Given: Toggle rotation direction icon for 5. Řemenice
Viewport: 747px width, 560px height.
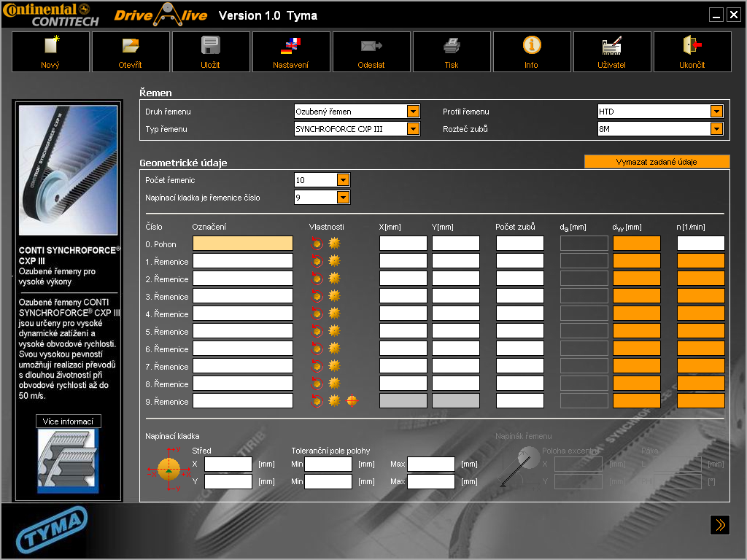Looking at the screenshot, I should [317, 331].
